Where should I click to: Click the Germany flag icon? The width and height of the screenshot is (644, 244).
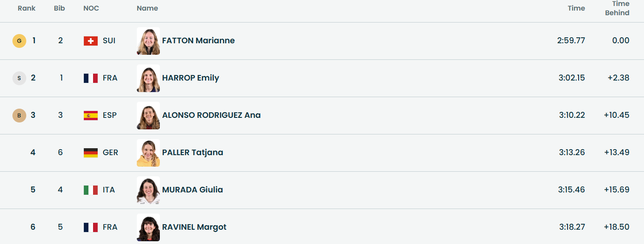[90, 153]
